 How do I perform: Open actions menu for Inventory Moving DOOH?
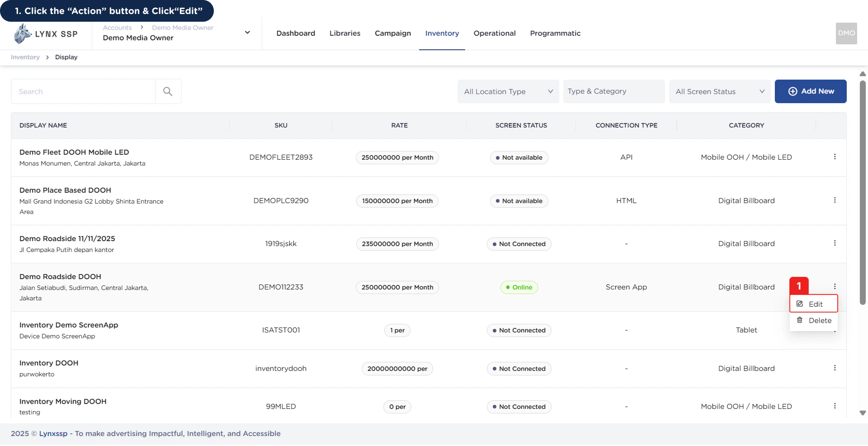click(x=835, y=406)
